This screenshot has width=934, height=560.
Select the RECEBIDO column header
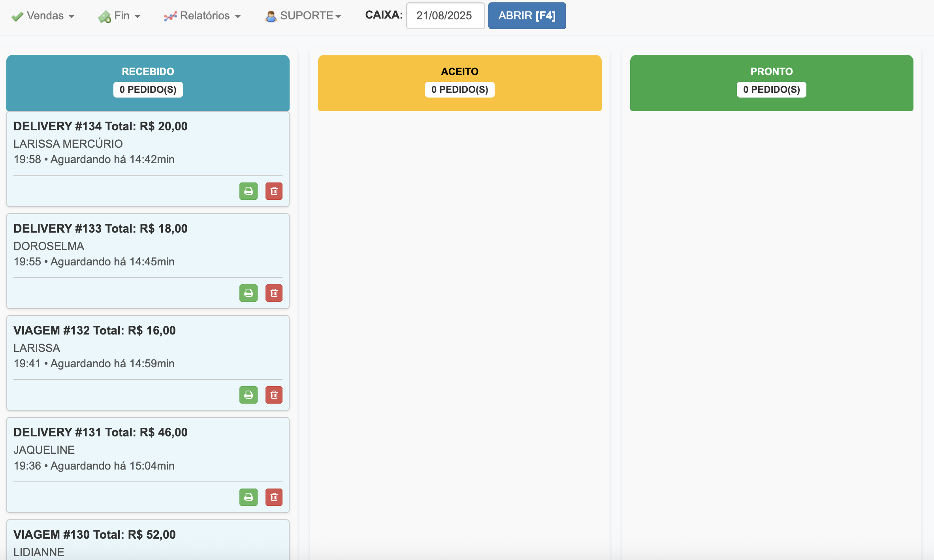tap(148, 71)
